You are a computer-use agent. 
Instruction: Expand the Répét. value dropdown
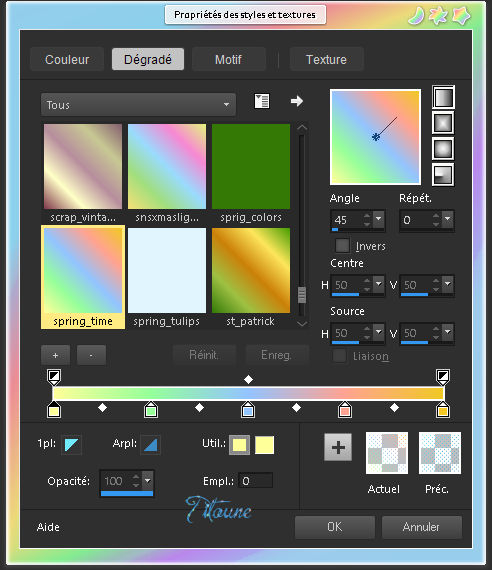pyautogui.click(x=448, y=219)
